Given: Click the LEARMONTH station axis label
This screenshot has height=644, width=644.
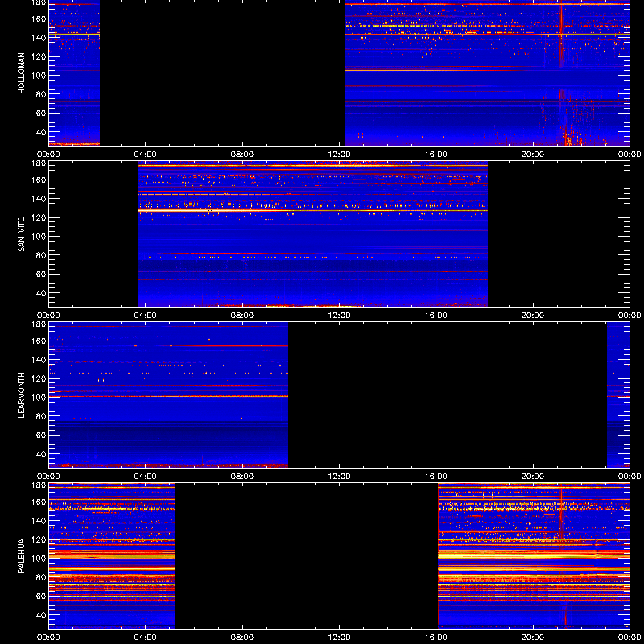Looking at the screenshot, I should (21, 395).
